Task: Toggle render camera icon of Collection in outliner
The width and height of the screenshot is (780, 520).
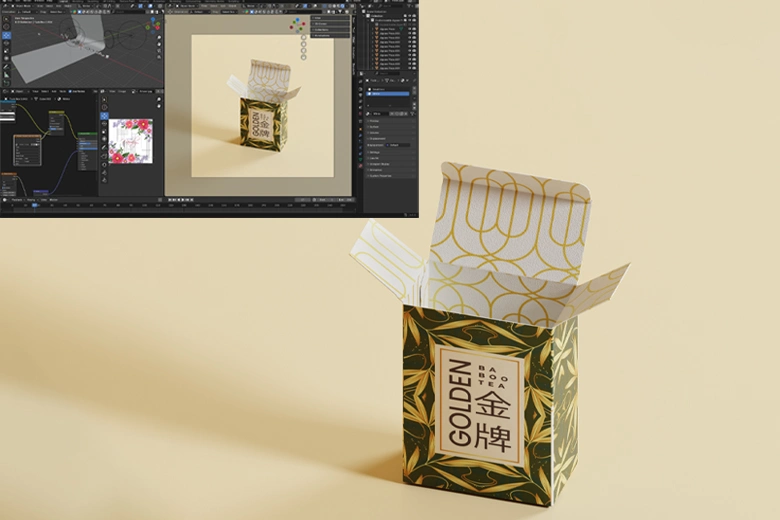Action: coord(414,16)
